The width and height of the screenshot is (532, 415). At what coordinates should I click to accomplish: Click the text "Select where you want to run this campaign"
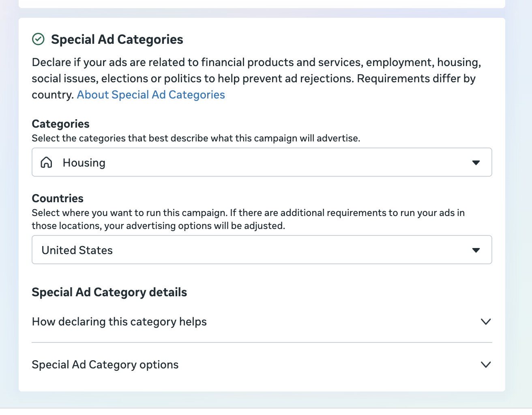coord(130,213)
